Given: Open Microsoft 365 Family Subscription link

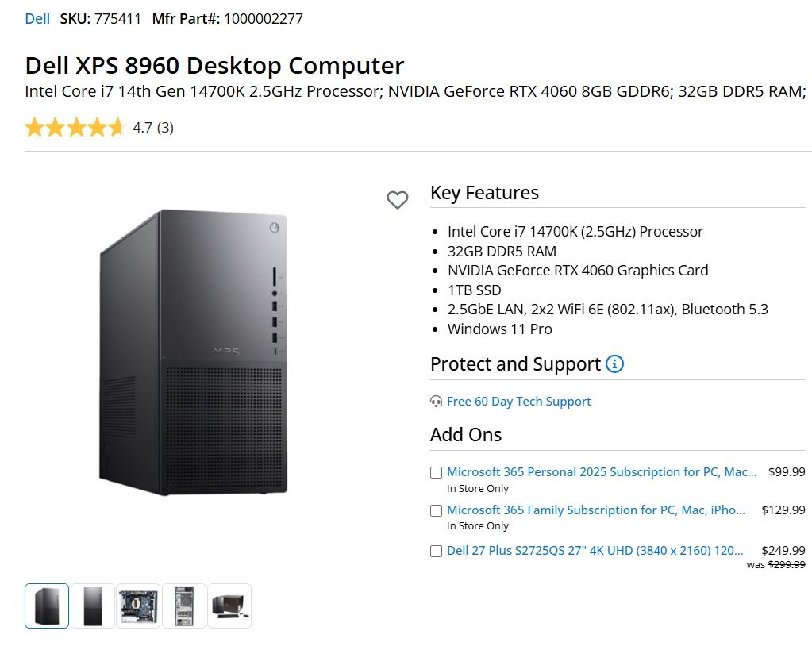Looking at the screenshot, I should click(x=595, y=510).
